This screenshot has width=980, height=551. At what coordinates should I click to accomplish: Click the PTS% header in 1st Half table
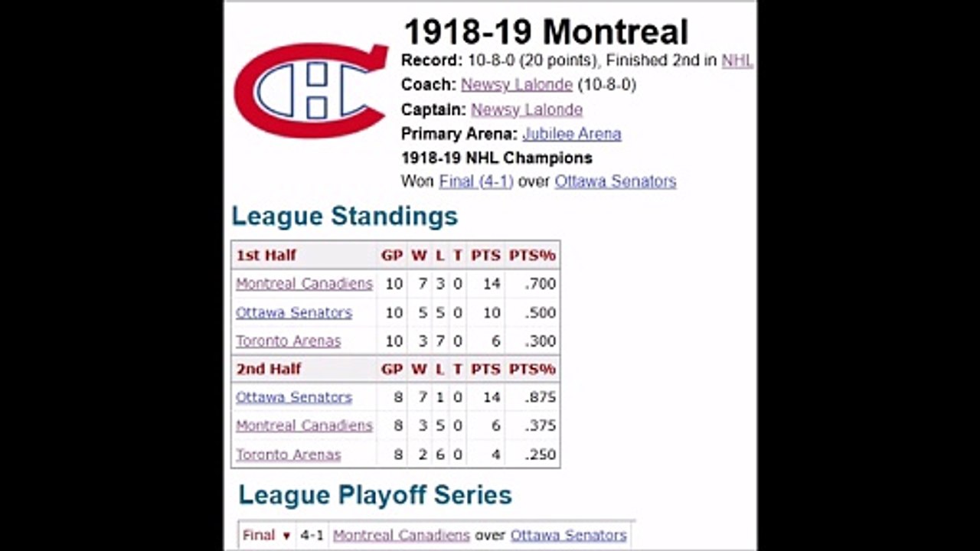[x=532, y=256]
